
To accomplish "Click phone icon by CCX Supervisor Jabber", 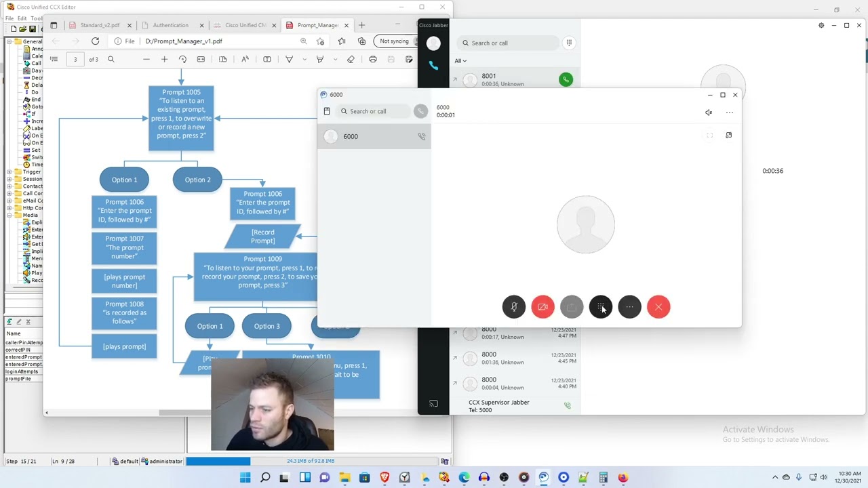I will [568, 406].
